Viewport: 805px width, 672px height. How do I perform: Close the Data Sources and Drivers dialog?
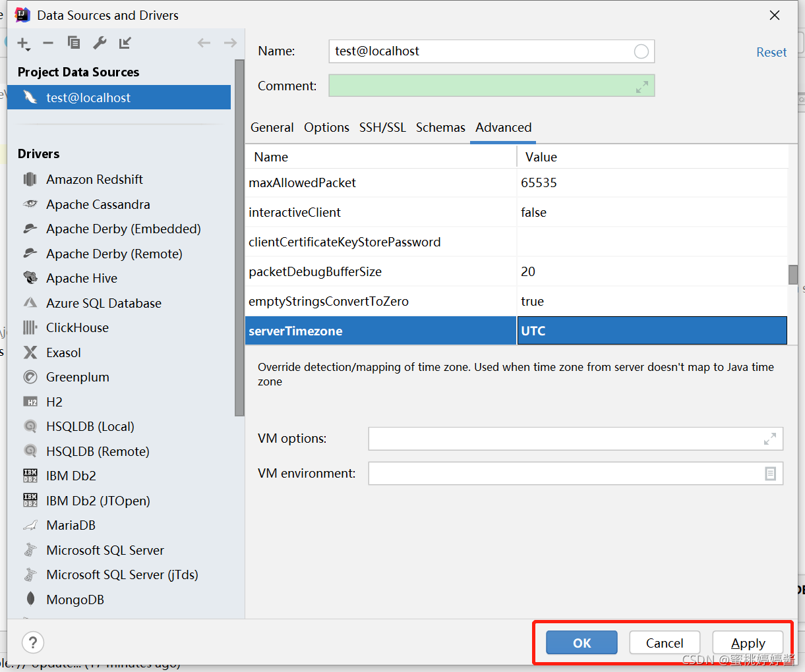tap(775, 15)
